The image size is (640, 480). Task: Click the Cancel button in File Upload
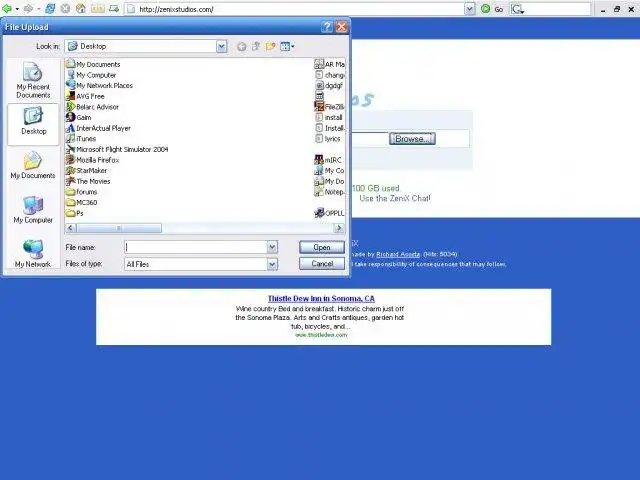tap(322, 264)
